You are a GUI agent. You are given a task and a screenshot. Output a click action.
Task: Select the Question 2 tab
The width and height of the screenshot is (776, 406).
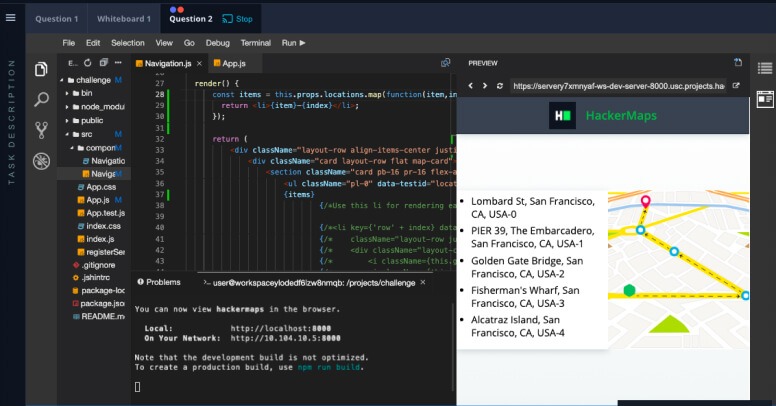[x=191, y=19]
